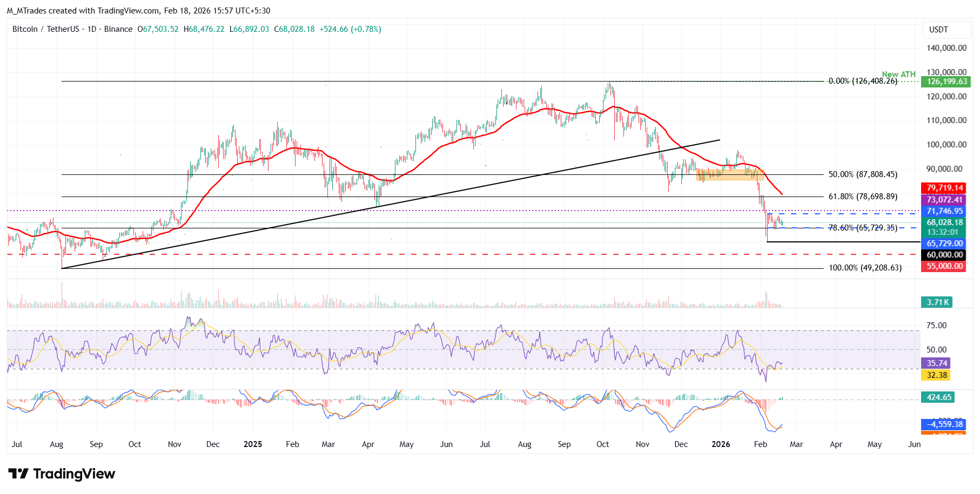Viewport: 980px width, 494px height.
Task: Click the New ATH label
Action: [898, 75]
